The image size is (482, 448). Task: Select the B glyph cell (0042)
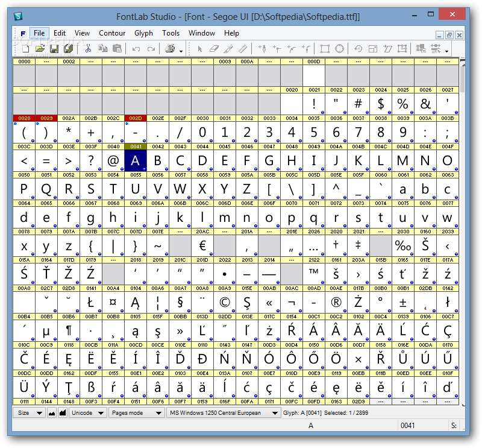(158, 160)
